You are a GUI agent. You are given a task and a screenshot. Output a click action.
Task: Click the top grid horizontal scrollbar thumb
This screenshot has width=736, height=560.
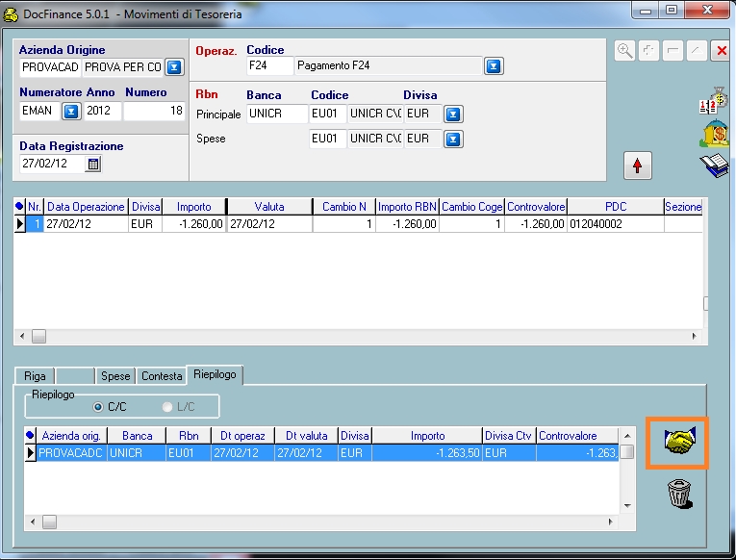tap(38, 336)
